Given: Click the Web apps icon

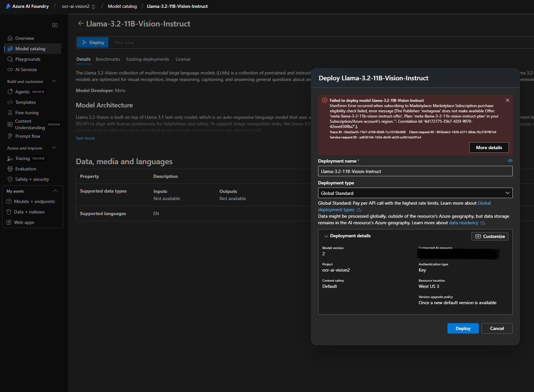Looking at the screenshot, I should (x=9, y=222).
